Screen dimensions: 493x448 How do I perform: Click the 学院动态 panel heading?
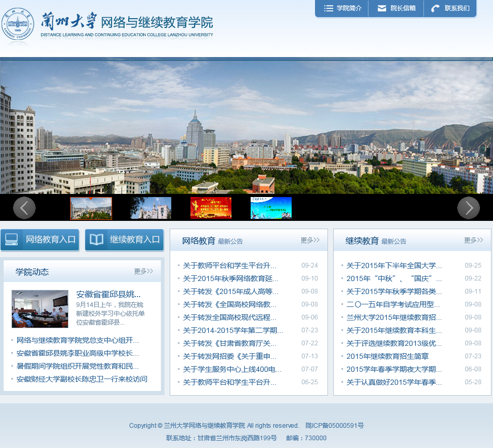[32, 272]
